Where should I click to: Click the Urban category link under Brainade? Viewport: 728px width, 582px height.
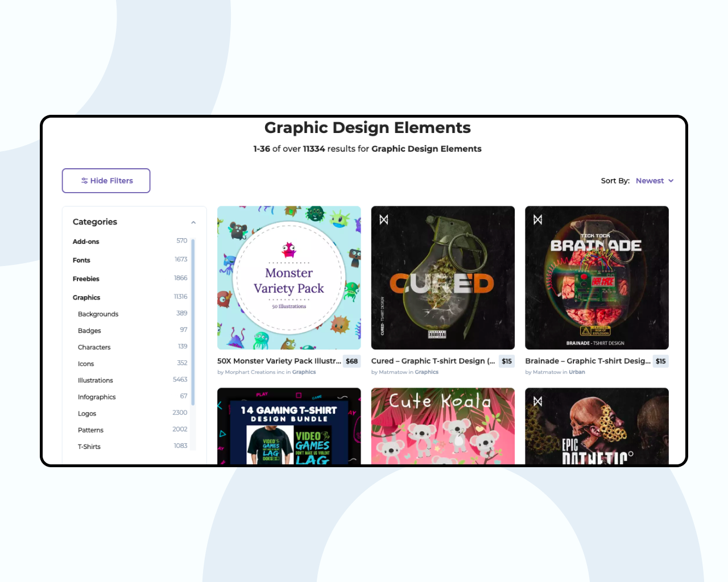coord(577,372)
